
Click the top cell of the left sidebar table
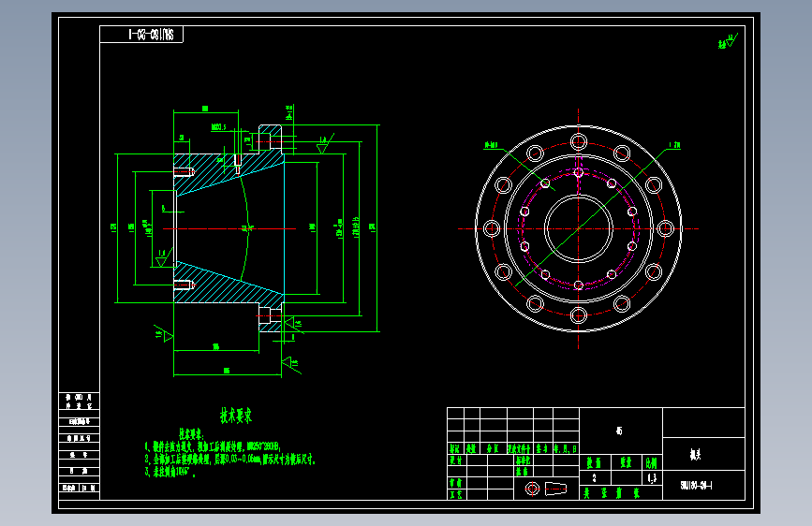[x=79, y=402]
